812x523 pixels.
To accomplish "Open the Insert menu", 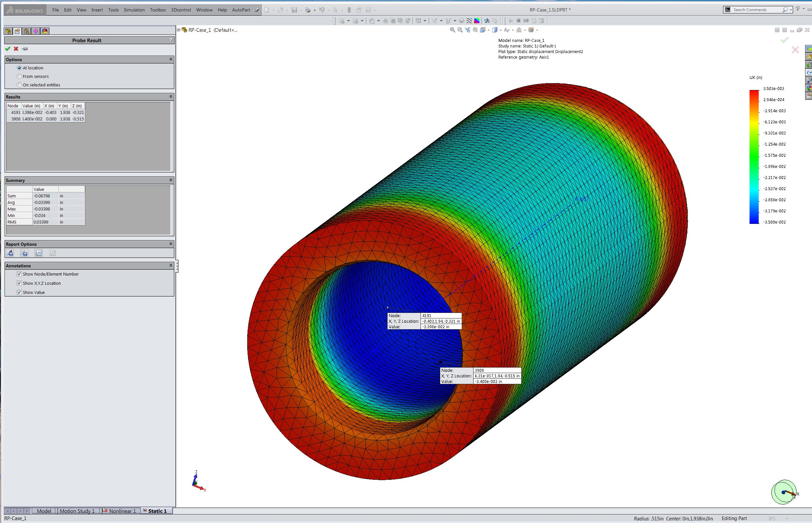I will [x=97, y=10].
